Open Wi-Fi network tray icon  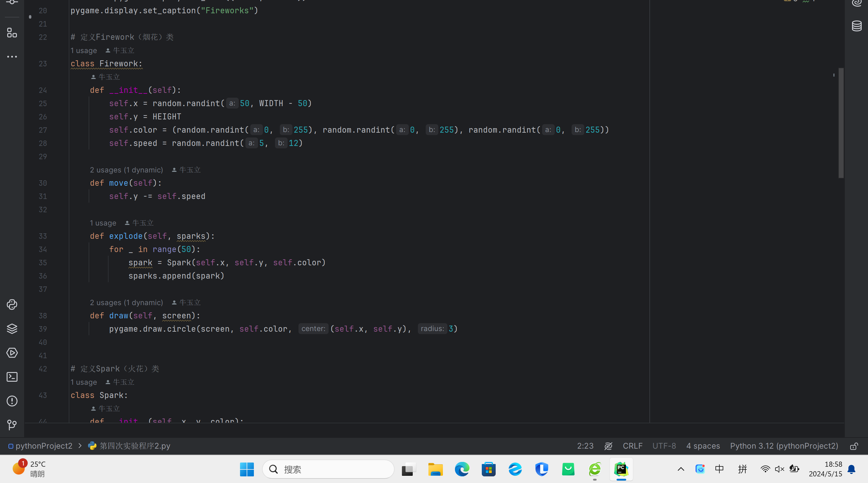pyautogui.click(x=765, y=469)
